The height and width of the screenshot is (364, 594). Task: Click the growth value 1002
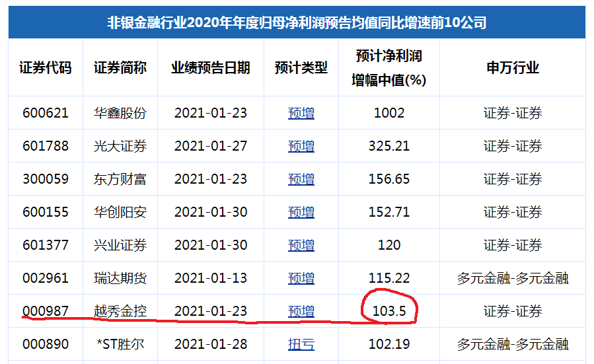point(389,113)
